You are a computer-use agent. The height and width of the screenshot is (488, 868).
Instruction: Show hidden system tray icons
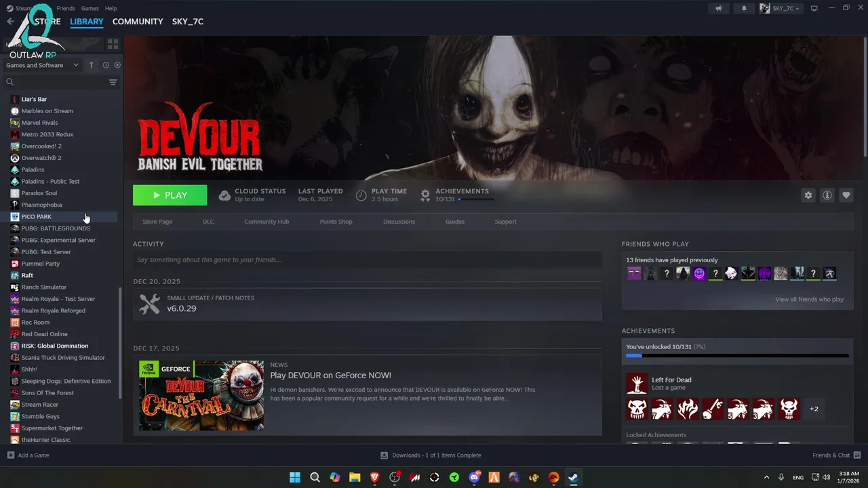766,477
